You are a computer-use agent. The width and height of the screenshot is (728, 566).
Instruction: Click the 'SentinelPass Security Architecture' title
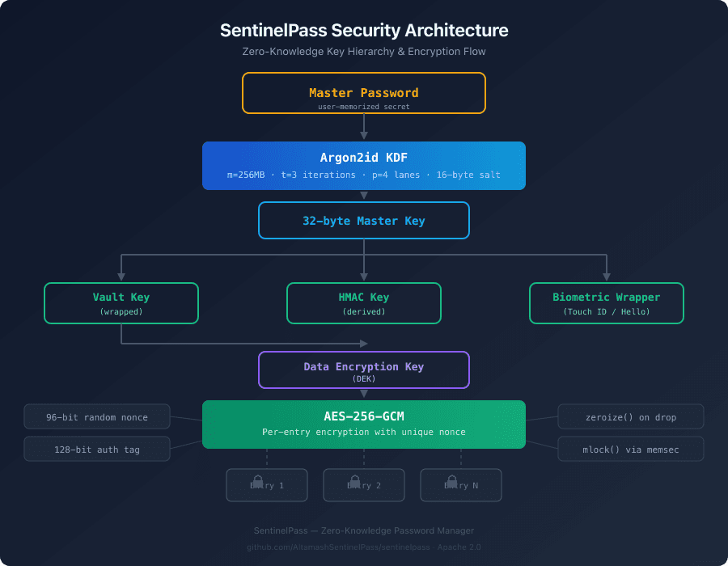point(364,31)
